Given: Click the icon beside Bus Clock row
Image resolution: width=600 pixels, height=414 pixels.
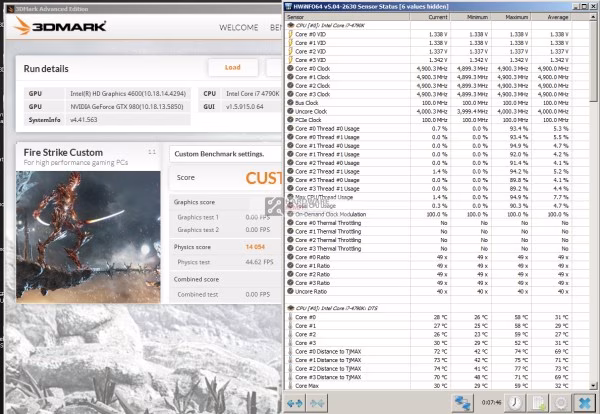Looking at the screenshot, I should [x=290, y=103].
